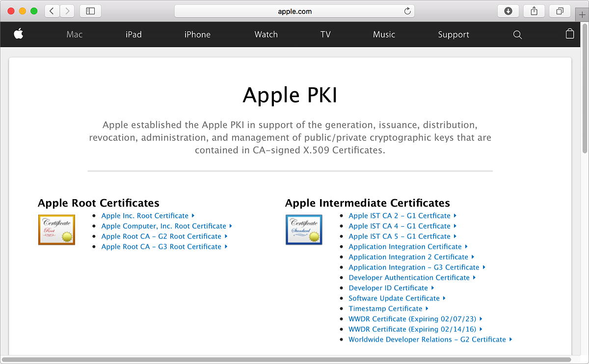This screenshot has height=364, width=589.
Task: Open the Watch menu item
Action: (266, 34)
